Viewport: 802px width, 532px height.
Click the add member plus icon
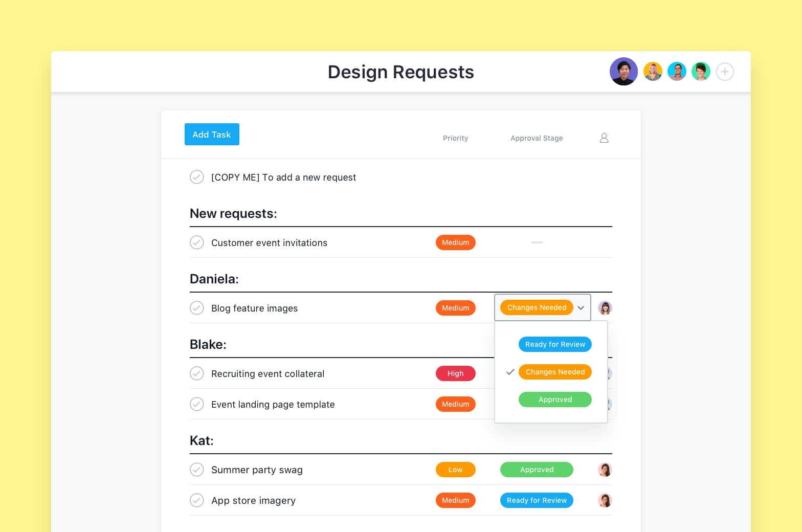click(x=725, y=72)
